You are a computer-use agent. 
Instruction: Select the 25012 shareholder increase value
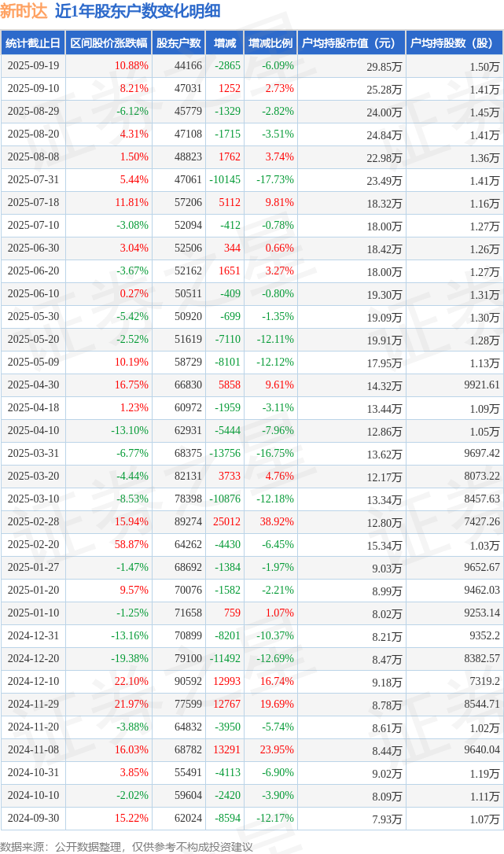pos(226,522)
